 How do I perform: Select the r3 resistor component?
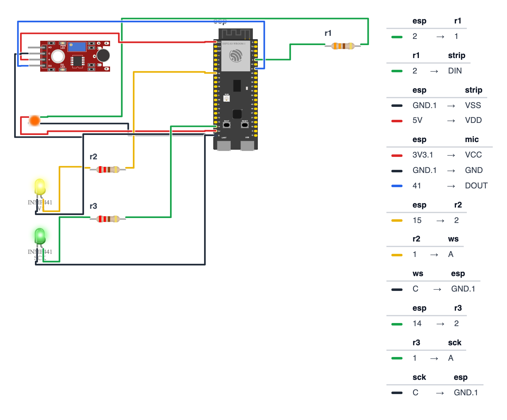pyautogui.click(x=108, y=219)
